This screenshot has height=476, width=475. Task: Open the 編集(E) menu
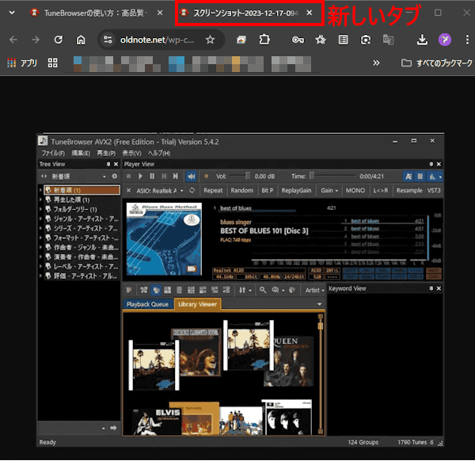(x=81, y=154)
